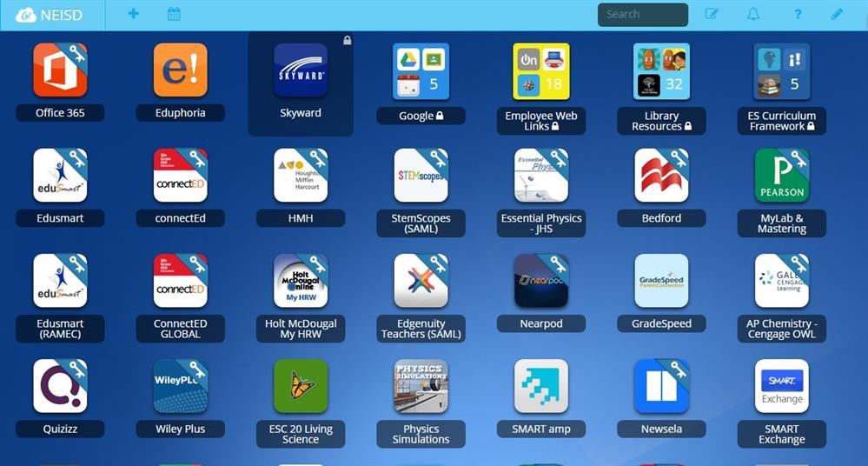Screen dimensions: 868x466
Task: Click the Quizizz label
Action: point(60,429)
